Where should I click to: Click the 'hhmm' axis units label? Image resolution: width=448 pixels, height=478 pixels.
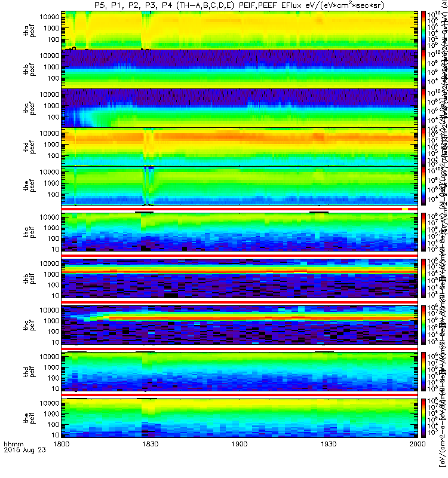[13, 444]
